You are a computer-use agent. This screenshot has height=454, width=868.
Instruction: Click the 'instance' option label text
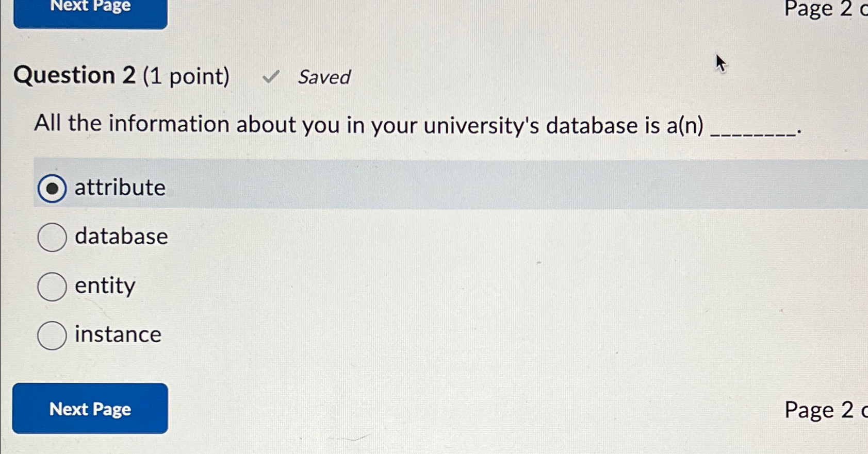click(118, 335)
